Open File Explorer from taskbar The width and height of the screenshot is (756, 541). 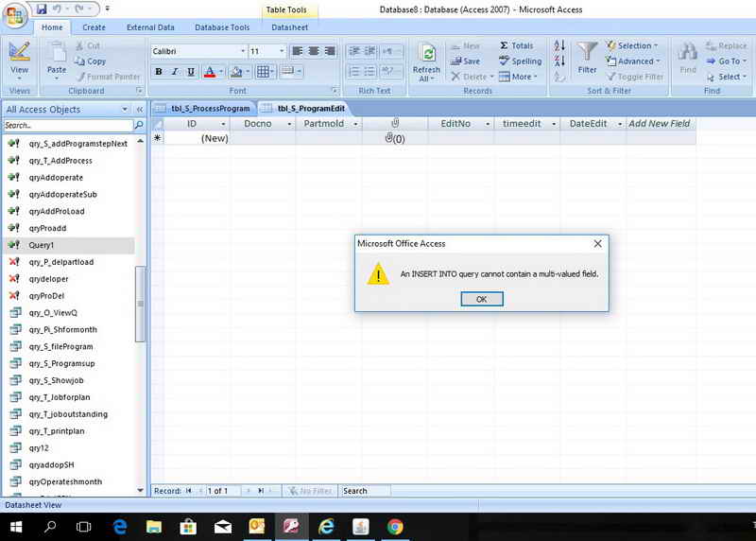point(154,527)
